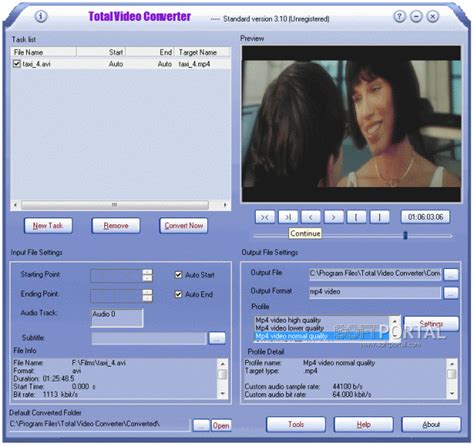The image size is (474, 447).
Task: Set start mark with left bracket button
Action: point(356,217)
